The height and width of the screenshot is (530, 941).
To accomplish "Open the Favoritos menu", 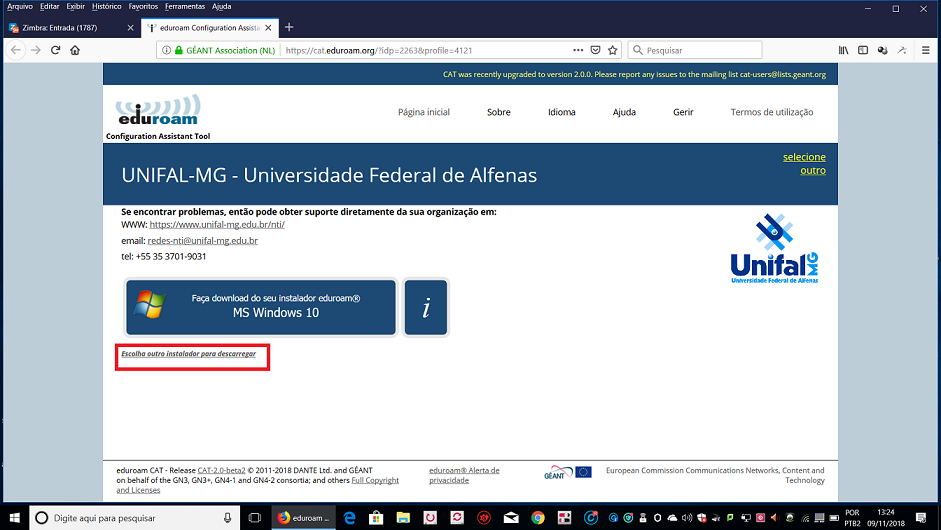I will (x=143, y=7).
